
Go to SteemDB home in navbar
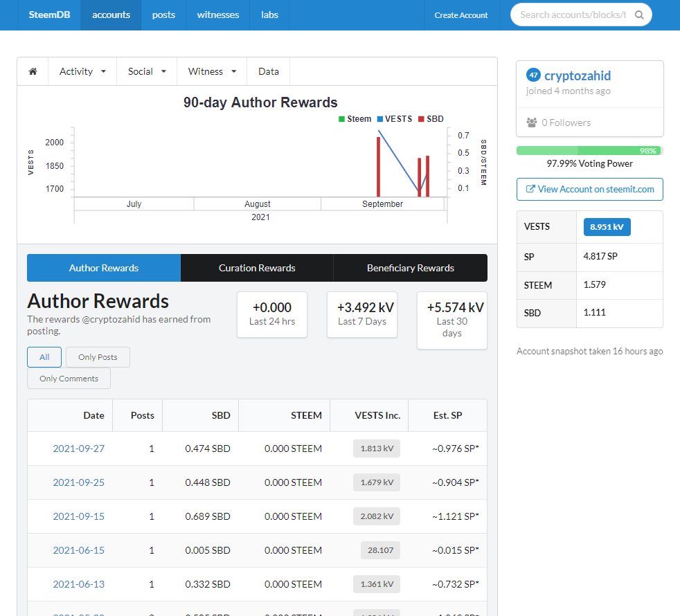point(49,15)
